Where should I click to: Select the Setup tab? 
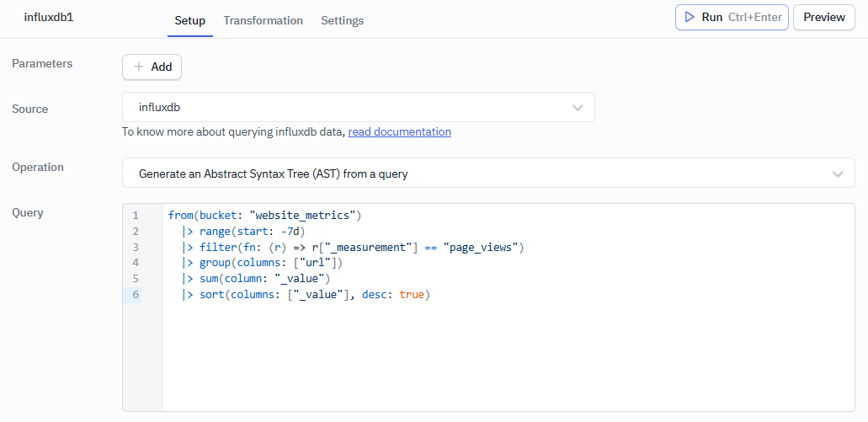pyautogui.click(x=189, y=20)
